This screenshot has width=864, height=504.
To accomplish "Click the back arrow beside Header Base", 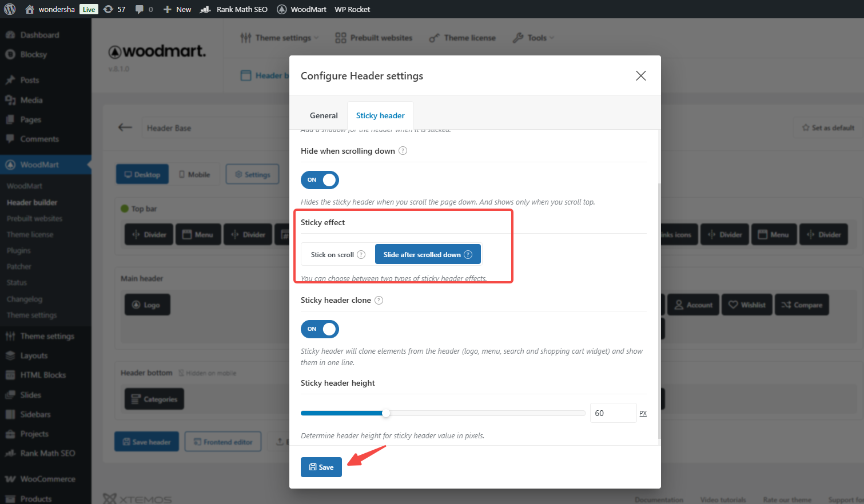I will [x=125, y=127].
